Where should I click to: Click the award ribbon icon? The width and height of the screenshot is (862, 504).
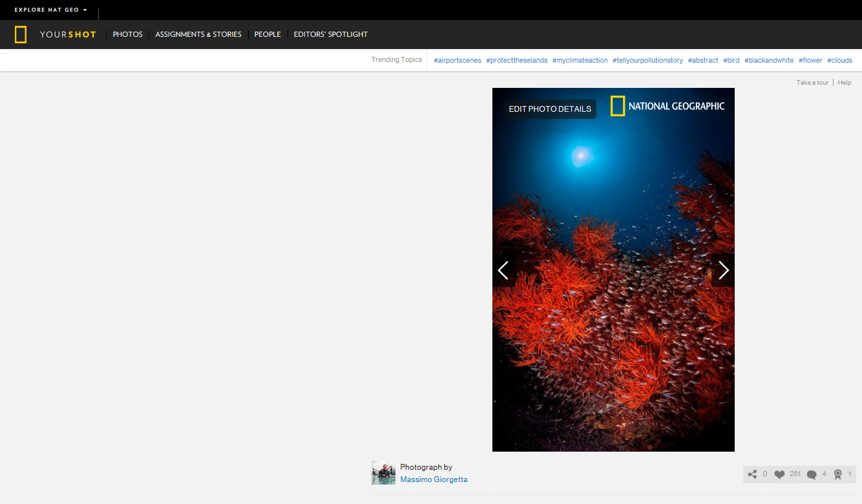[838, 474]
